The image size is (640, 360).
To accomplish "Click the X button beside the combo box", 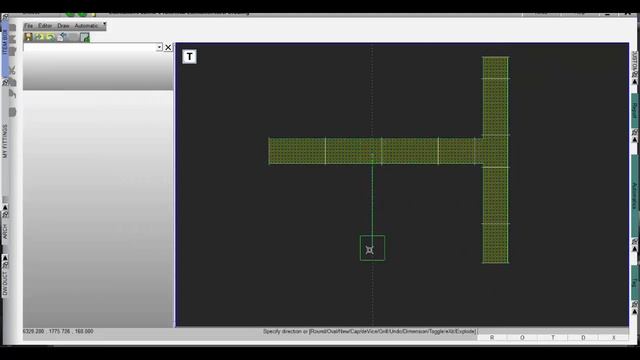I will point(168,47).
